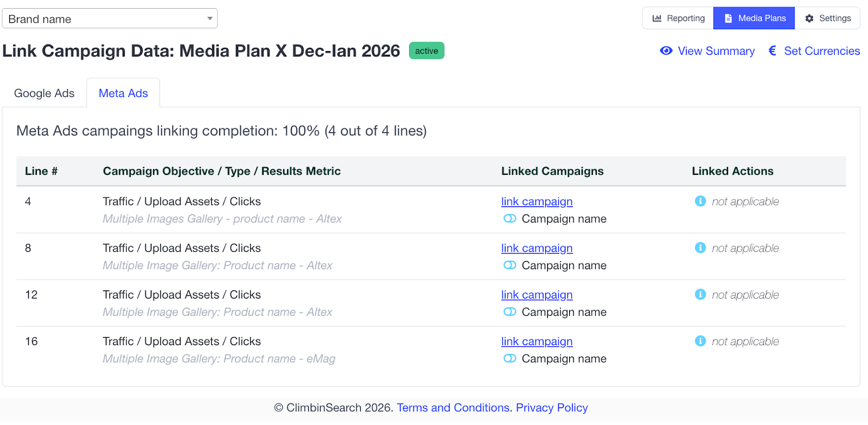Screen dimensions: 868x425
Task: Click the euro currency icon
Action: 773,50
